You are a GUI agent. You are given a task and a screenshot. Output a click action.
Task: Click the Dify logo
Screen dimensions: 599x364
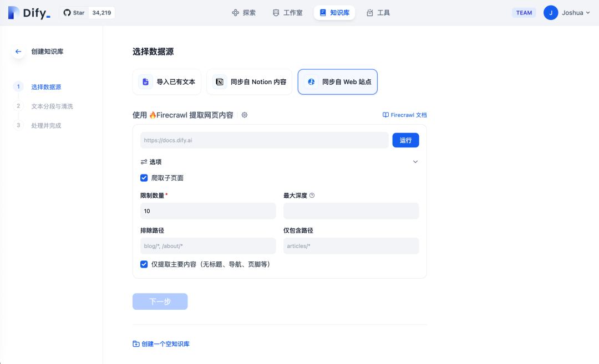tap(26, 12)
